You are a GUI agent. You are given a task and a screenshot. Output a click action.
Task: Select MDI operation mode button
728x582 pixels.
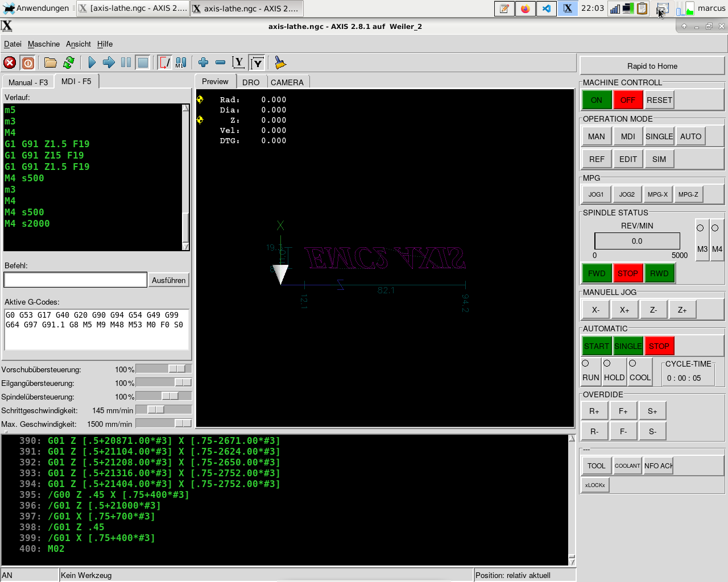click(x=628, y=136)
